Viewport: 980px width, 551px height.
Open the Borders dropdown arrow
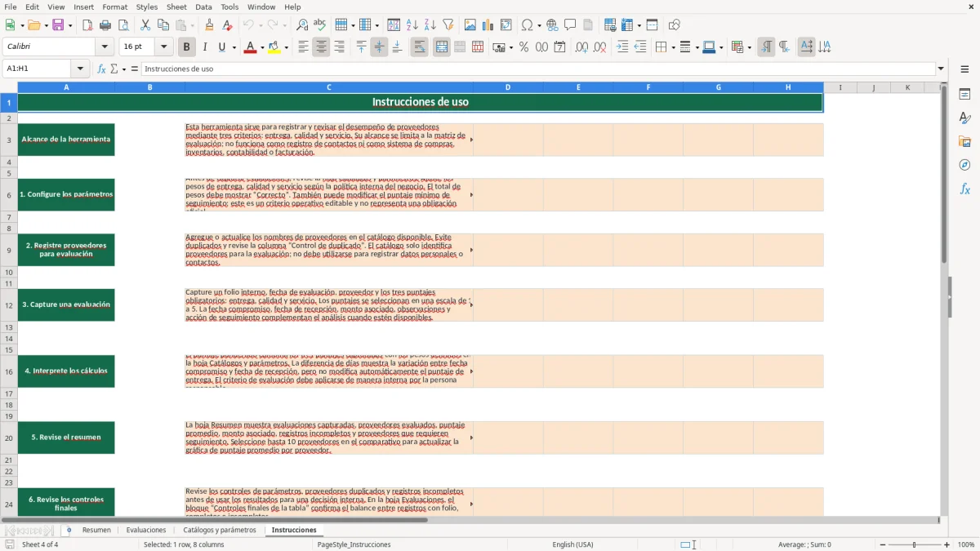coord(673,47)
